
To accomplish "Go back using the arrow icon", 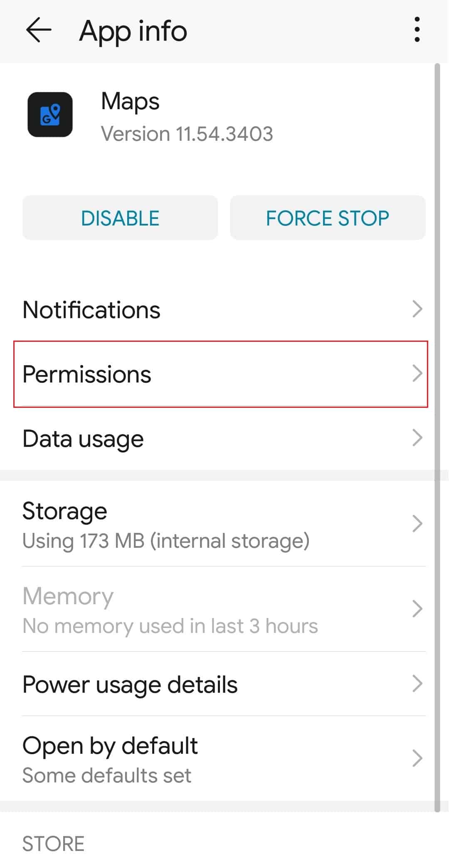I will 38,30.
